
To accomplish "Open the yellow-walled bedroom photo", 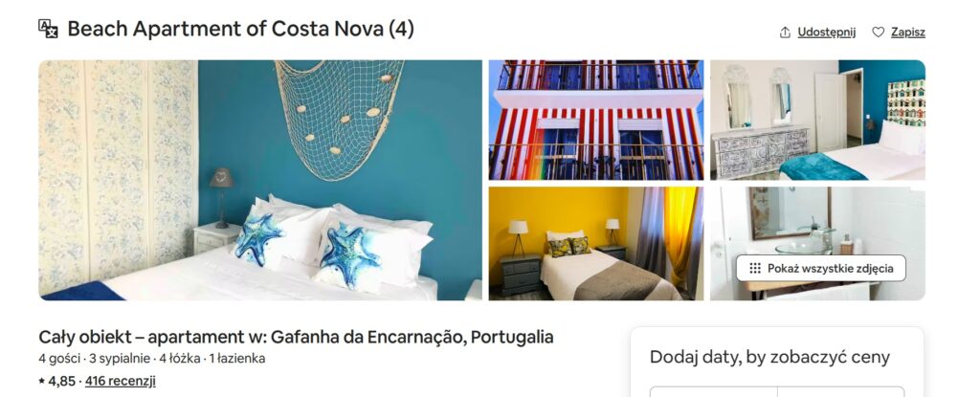I will pyautogui.click(x=596, y=243).
